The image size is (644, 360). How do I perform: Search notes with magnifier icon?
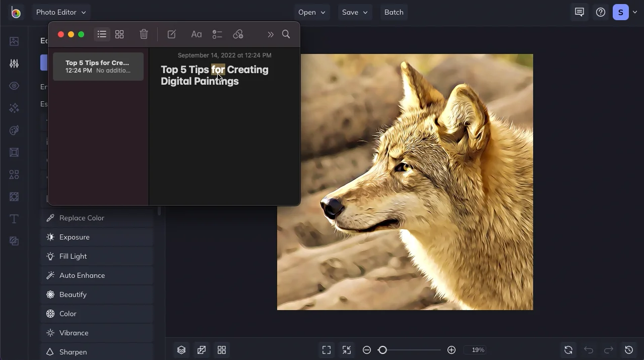click(286, 34)
